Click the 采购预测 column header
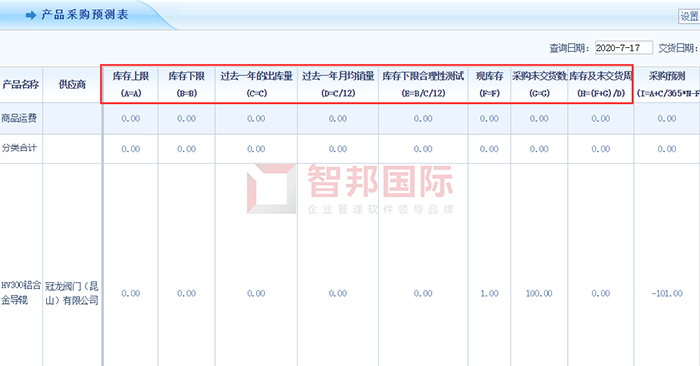This screenshot has width=700, height=366. click(667, 84)
